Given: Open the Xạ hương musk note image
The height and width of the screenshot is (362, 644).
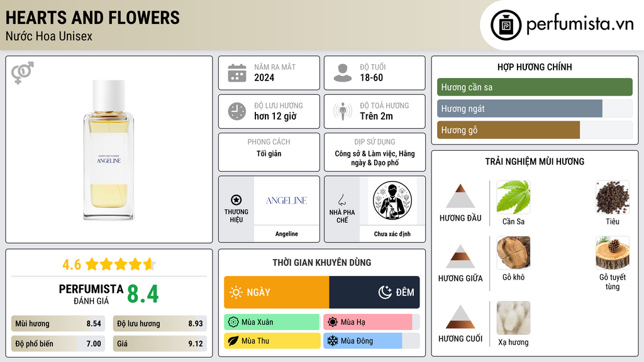Looking at the screenshot, I should click(x=513, y=318).
